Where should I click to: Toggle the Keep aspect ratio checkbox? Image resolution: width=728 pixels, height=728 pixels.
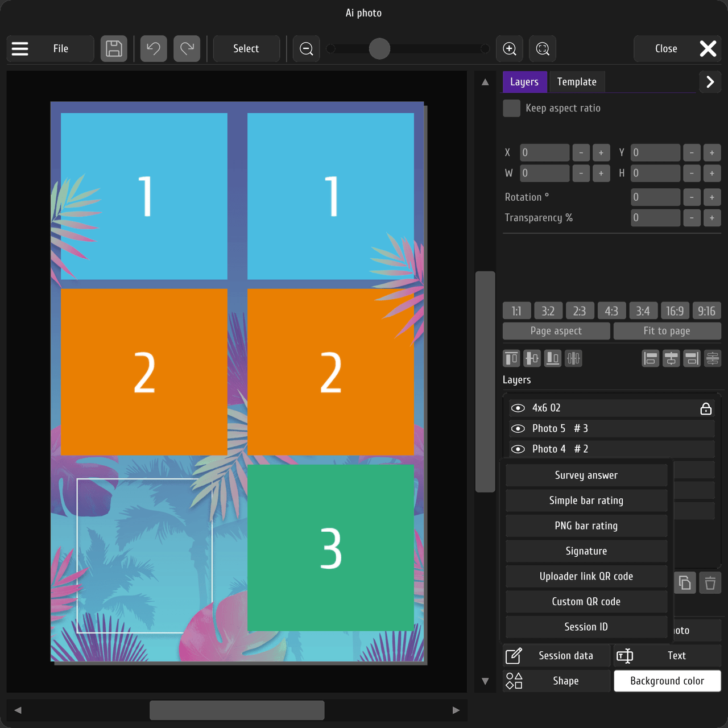(511, 108)
